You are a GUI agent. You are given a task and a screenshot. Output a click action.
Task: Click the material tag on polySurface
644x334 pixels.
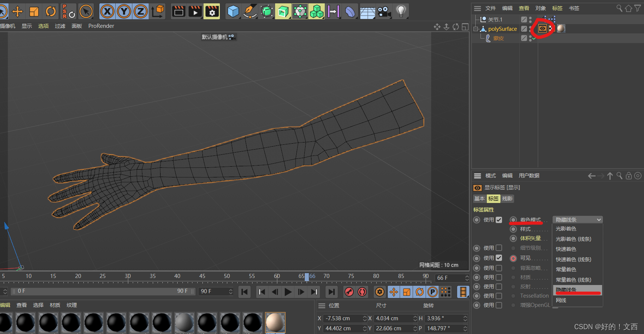(561, 29)
